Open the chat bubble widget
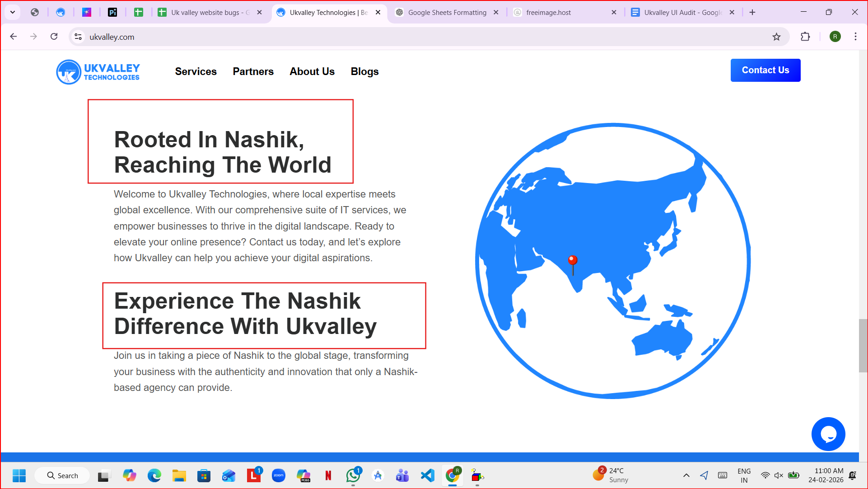This screenshot has width=868, height=489. pos(828,434)
